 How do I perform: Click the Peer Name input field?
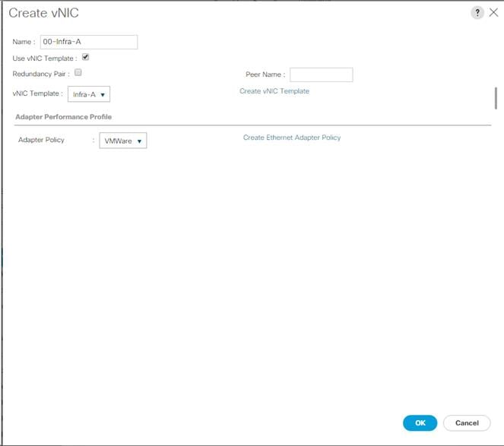tap(321, 74)
